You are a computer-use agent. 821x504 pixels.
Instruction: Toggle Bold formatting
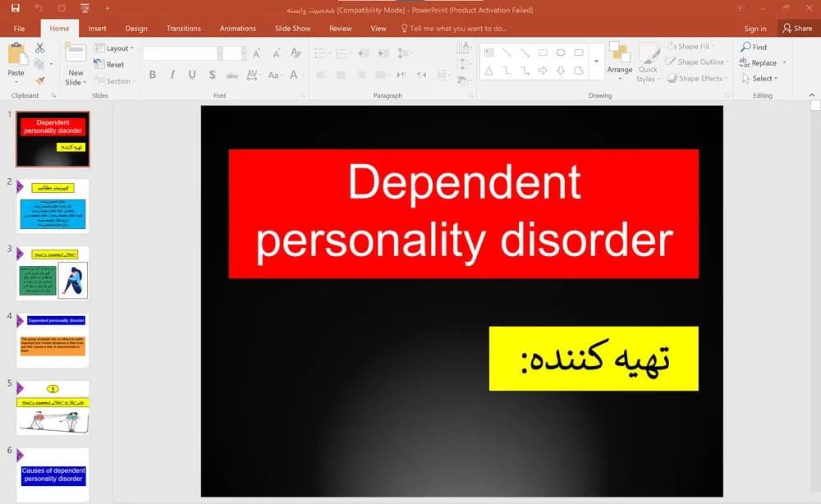[x=153, y=75]
